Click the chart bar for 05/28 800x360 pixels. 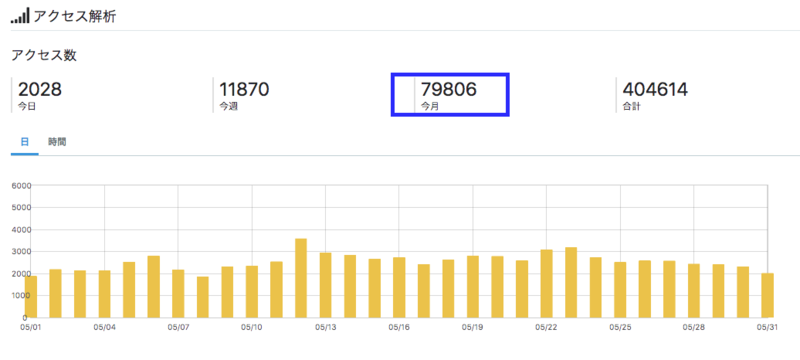coord(694,291)
